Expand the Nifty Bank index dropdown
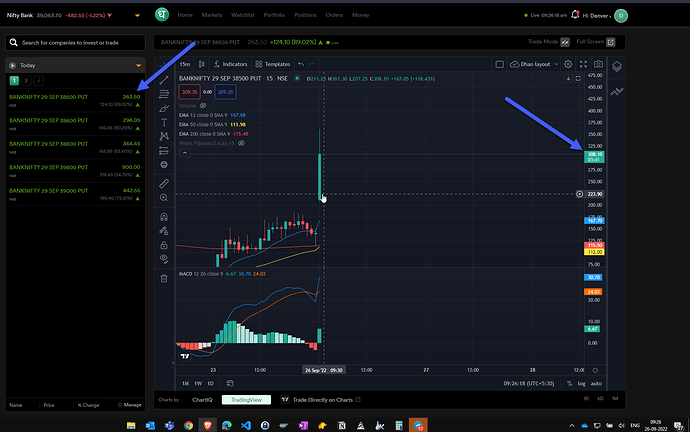This screenshot has height=432, width=690. click(137, 15)
